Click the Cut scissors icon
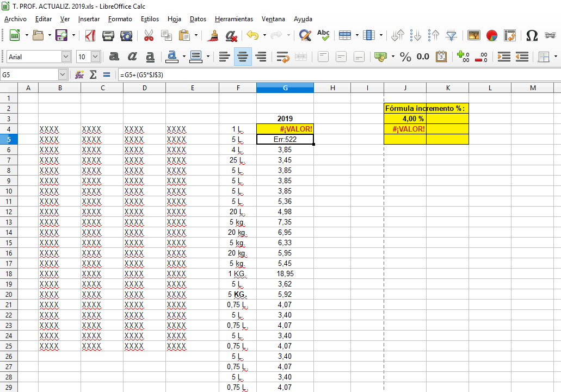 pos(149,35)
